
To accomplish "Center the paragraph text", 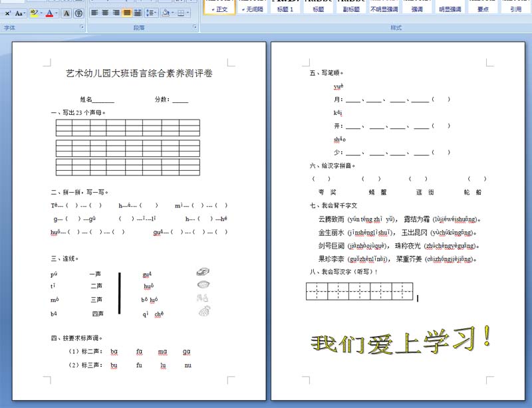I will [x=106, y=13].
